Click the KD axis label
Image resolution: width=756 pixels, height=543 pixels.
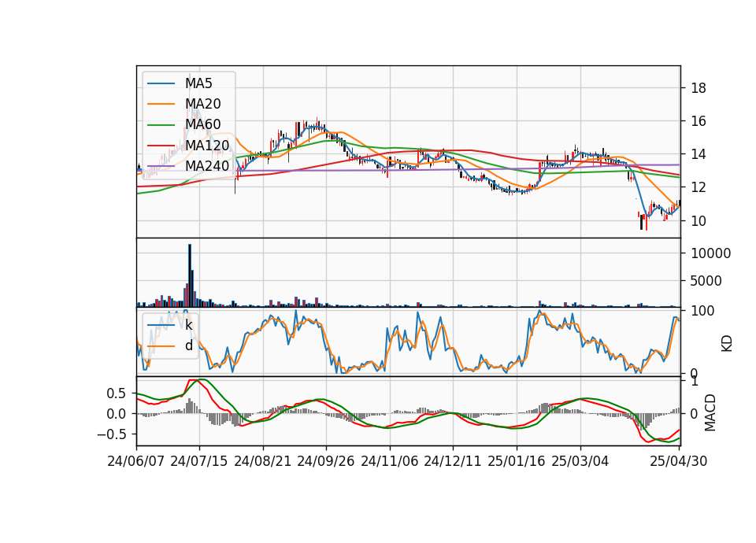coord(727,344)
